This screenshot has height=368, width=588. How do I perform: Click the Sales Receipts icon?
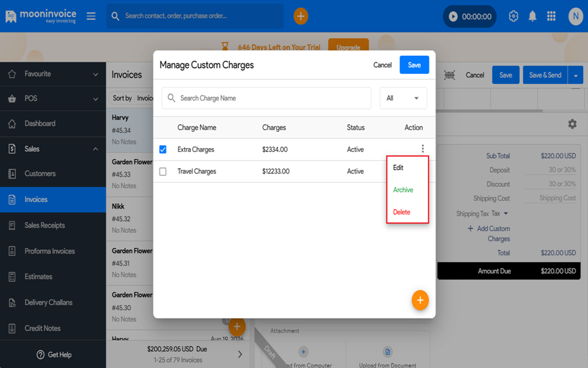12,225
